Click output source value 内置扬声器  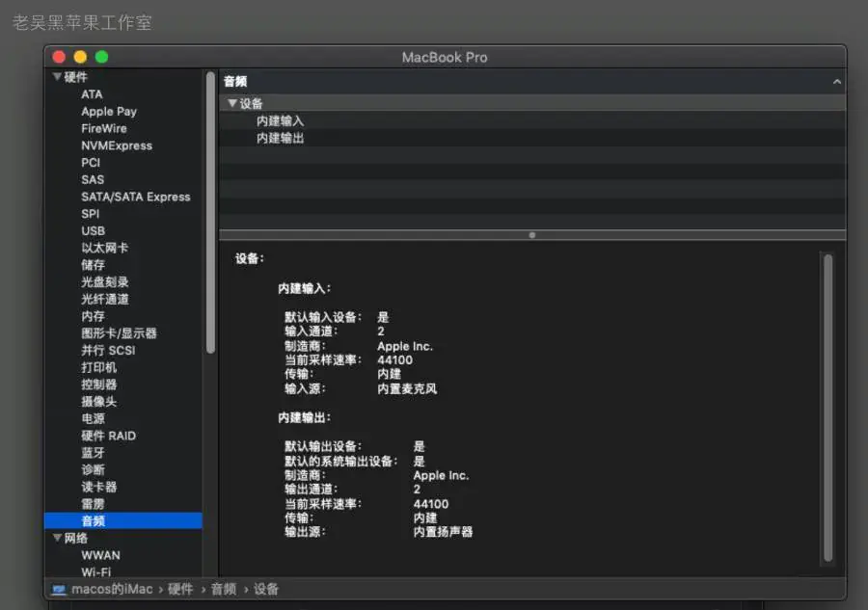[x=443, y=532]
